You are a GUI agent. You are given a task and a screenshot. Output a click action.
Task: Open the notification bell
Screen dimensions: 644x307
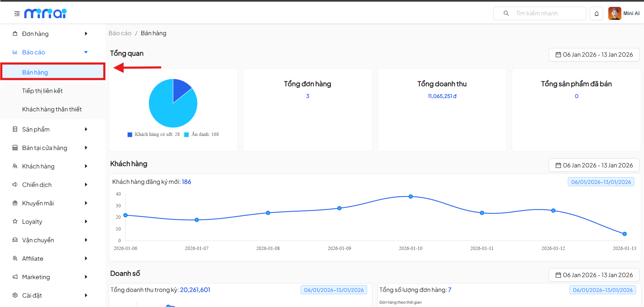[596, 14]
